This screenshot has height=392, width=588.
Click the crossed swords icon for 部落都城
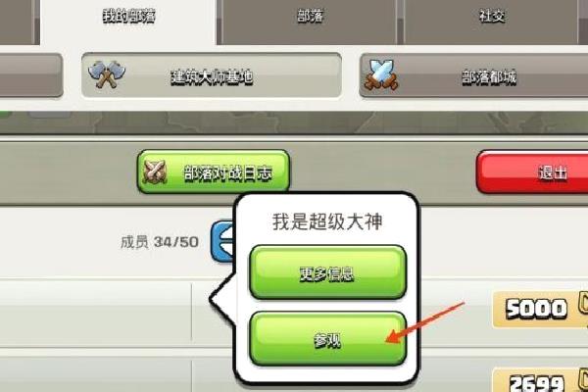pyautogui.click(x=382, y=75)
